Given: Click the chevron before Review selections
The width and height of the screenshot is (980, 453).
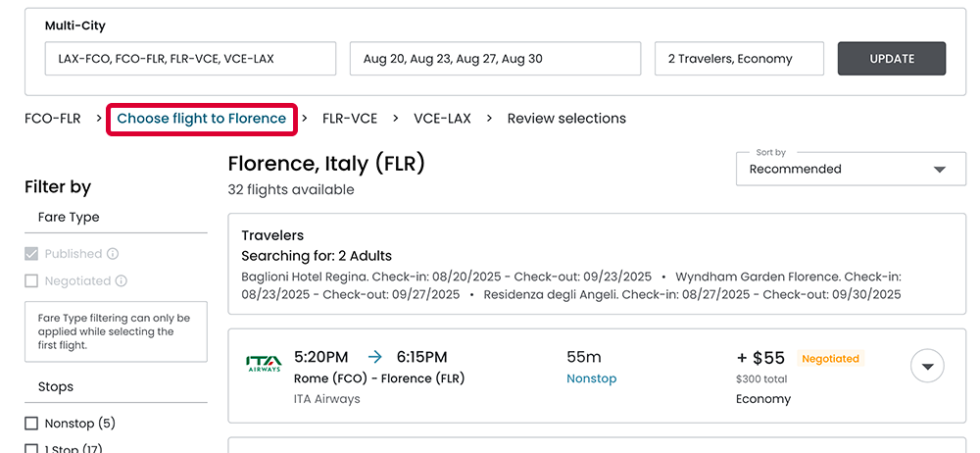Looking at the screenshot, I should 489,119.
